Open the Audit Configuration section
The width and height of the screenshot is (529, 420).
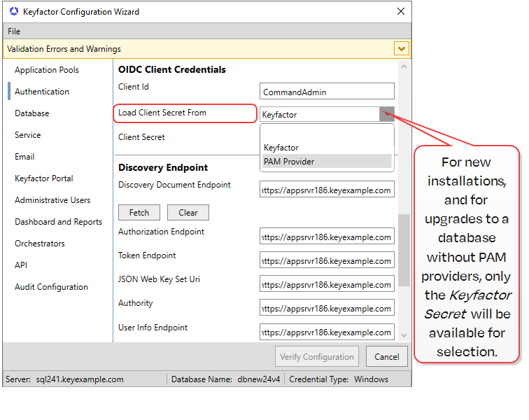point(51,287)
